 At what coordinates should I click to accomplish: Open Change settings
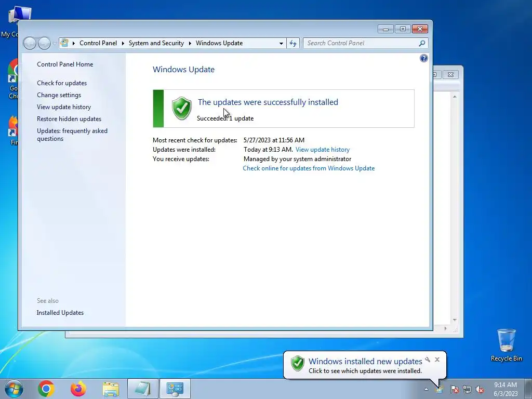pyautogui.click(x=59, y=95)
